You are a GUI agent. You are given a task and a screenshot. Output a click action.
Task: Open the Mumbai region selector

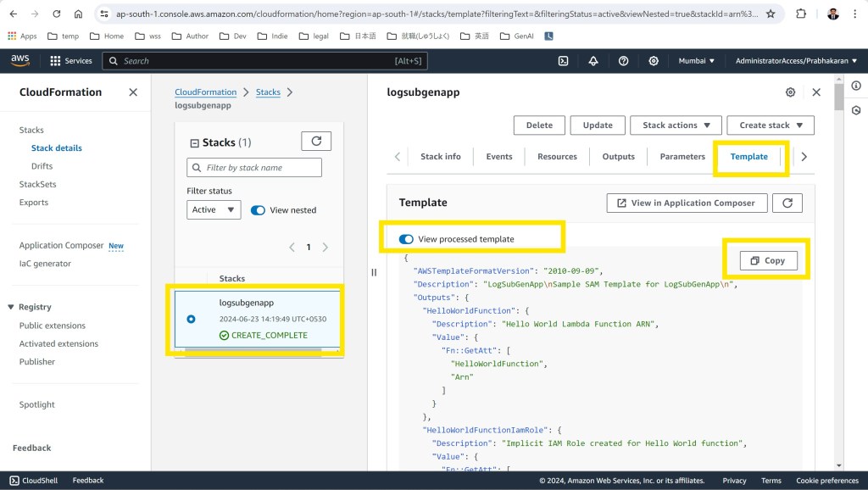pos(696,61)
